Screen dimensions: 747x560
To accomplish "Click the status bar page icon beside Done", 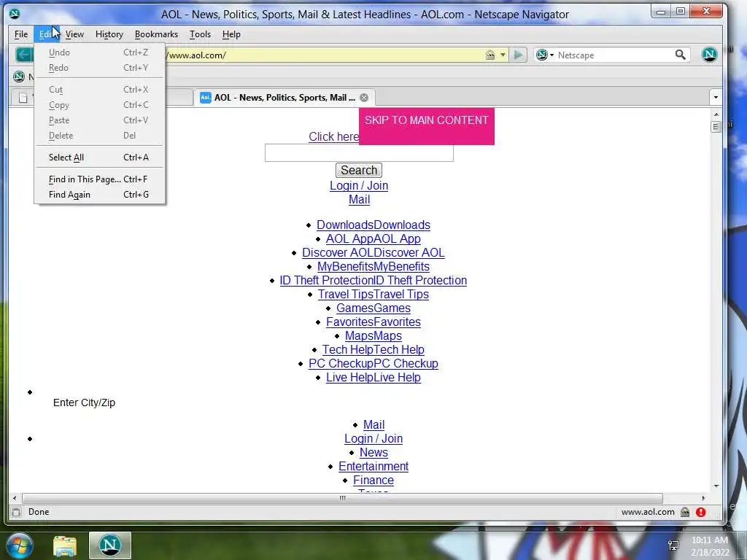I will coord(16,512).
